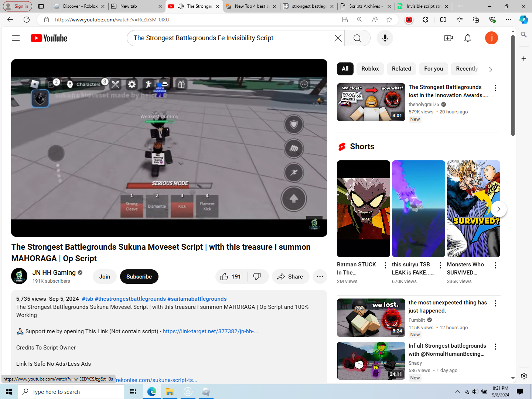Subscribe to JN HH Gaming
Image resolution: width=532 pixels, height=399 pixels.
[139, 277]
